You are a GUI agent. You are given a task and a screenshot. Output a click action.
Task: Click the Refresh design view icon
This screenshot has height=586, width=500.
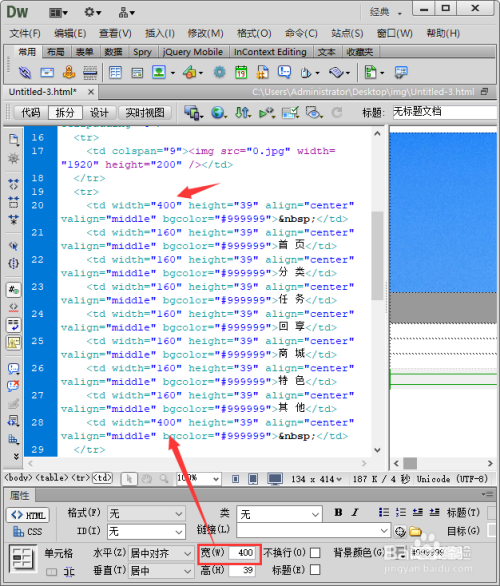[x=337, y=112]
